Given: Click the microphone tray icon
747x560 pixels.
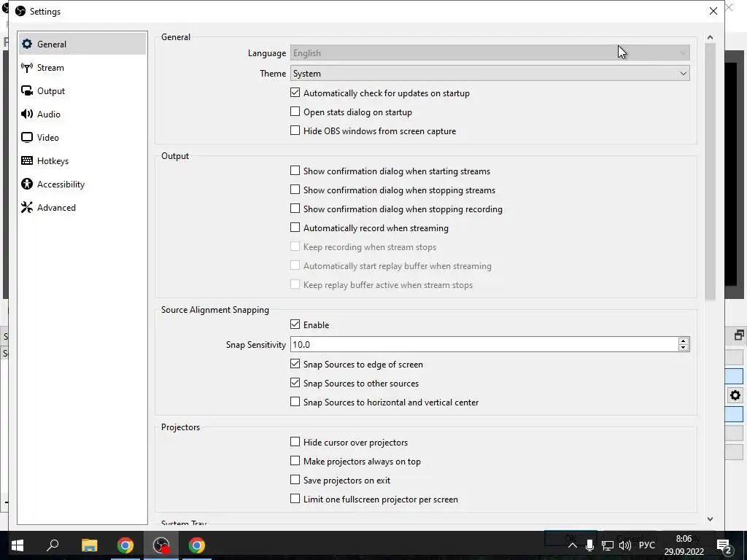Looking at the screenshot, I should click(589, 545).
